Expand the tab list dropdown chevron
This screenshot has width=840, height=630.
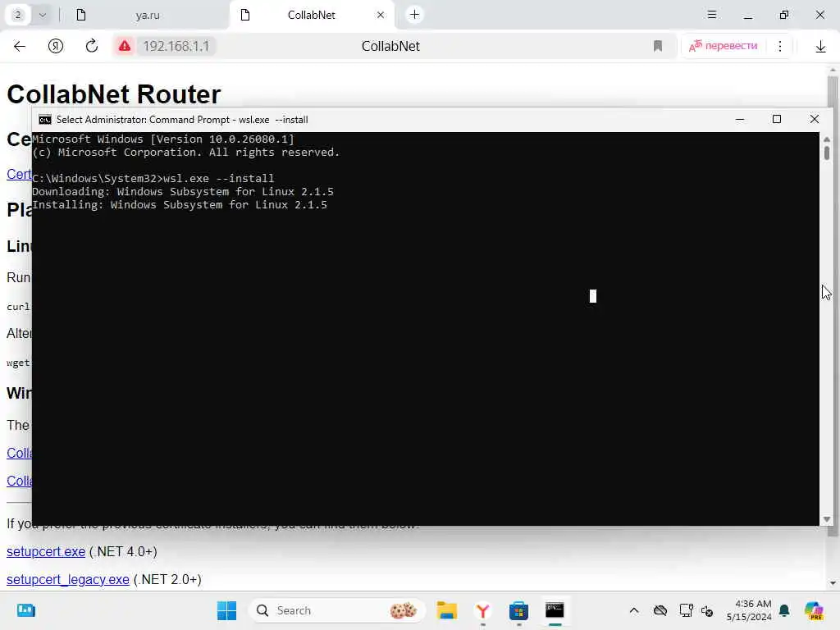point(43,15)
